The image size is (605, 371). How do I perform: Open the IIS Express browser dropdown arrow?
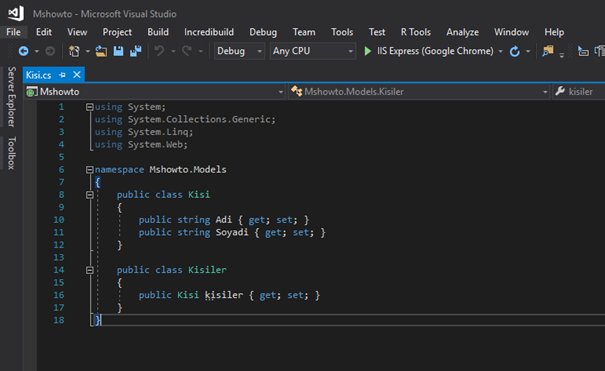coord(500,51)
